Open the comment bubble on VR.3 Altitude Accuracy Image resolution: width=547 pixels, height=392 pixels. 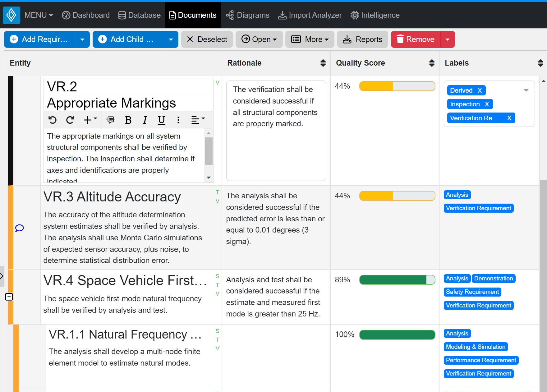point(19,228)
